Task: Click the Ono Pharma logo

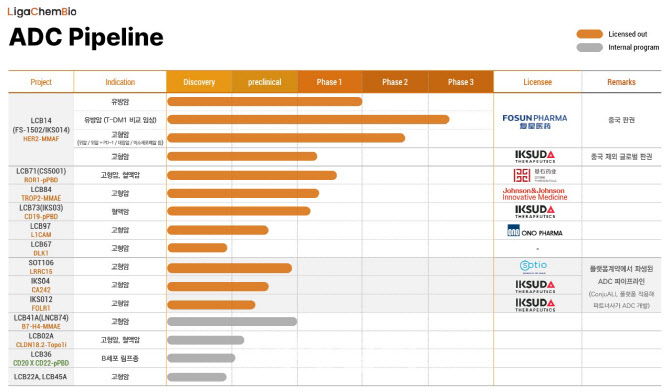Action: [x=535, y=231]
